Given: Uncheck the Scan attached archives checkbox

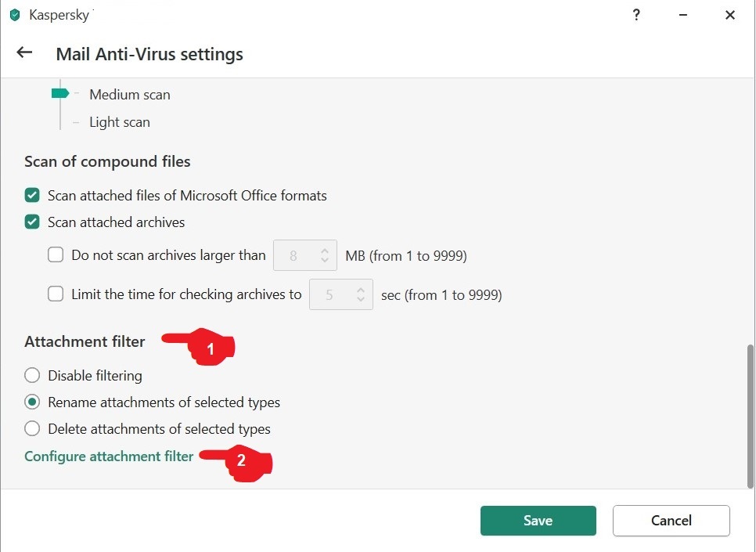Looking at the screenshot, I should coord(32,222).
